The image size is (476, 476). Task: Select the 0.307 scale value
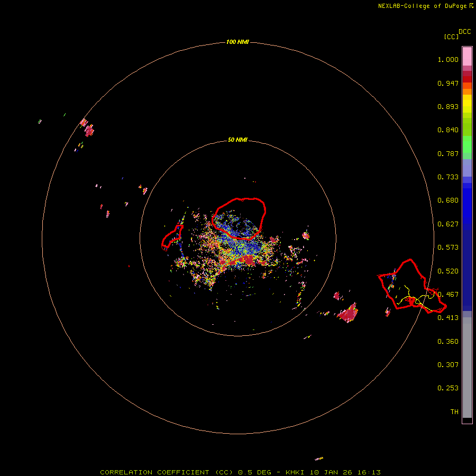(x=448, y=365)
